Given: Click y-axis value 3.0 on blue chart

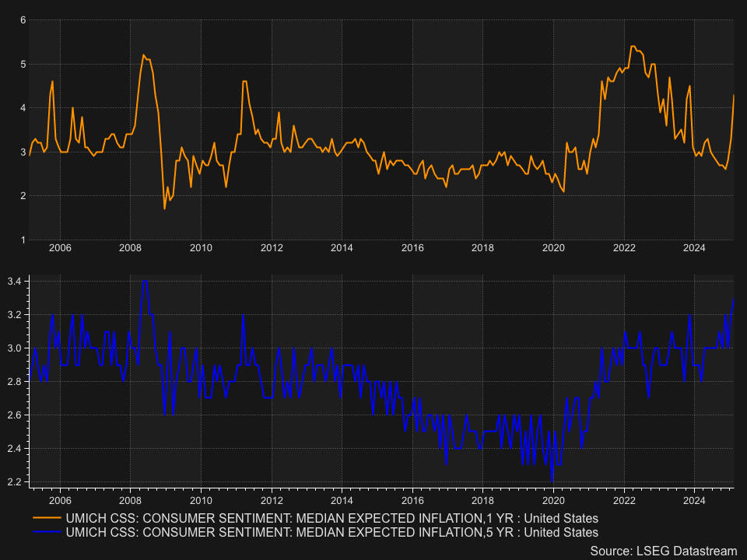Looking at the screenshot, I should pos(15,348).
